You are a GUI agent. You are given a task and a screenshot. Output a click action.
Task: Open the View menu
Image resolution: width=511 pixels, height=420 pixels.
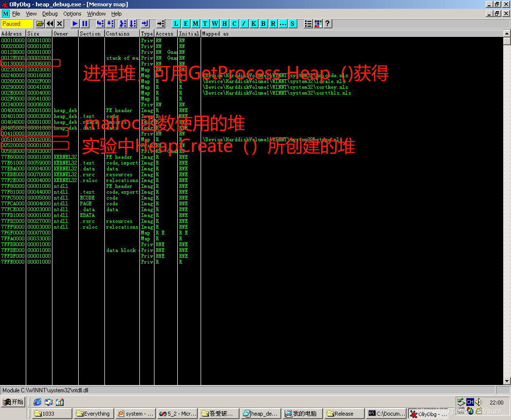31,14
